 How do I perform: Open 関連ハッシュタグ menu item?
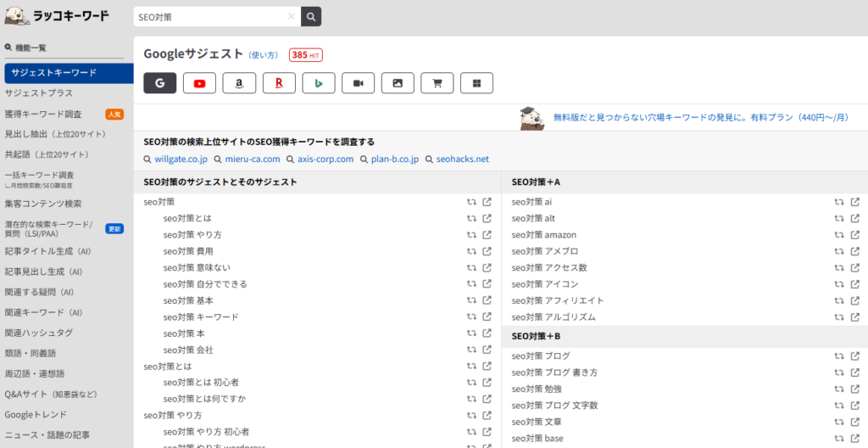point(39,333)
